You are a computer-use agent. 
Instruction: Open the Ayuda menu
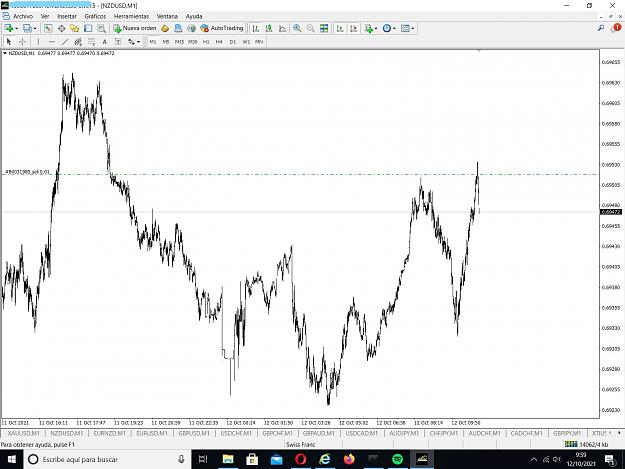pyautogui.click(x=194, y=16)
